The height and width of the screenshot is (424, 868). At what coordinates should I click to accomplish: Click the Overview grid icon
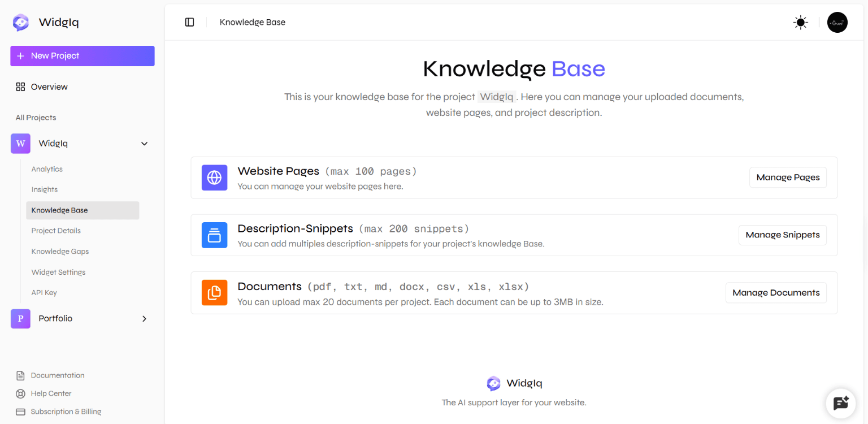20,87
